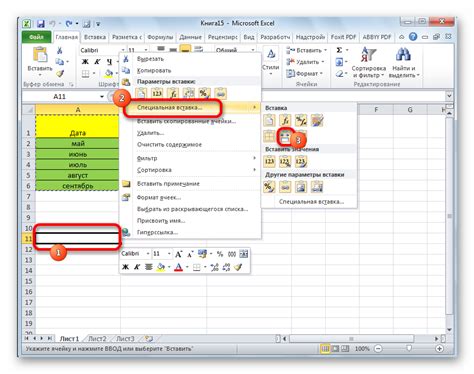Toggle italic К in the ribbon font group
This screenshot has width=474, height=374.
[97, 62]
